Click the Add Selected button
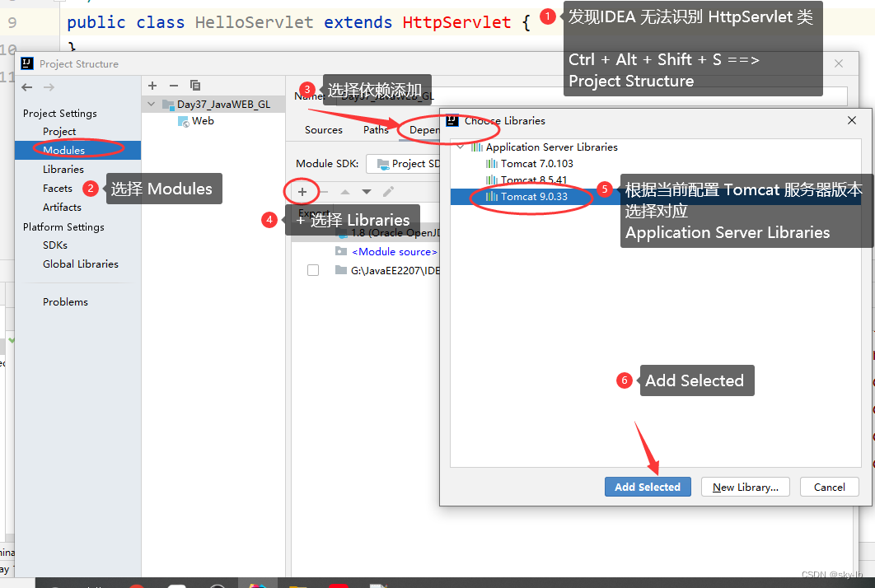 648,487
